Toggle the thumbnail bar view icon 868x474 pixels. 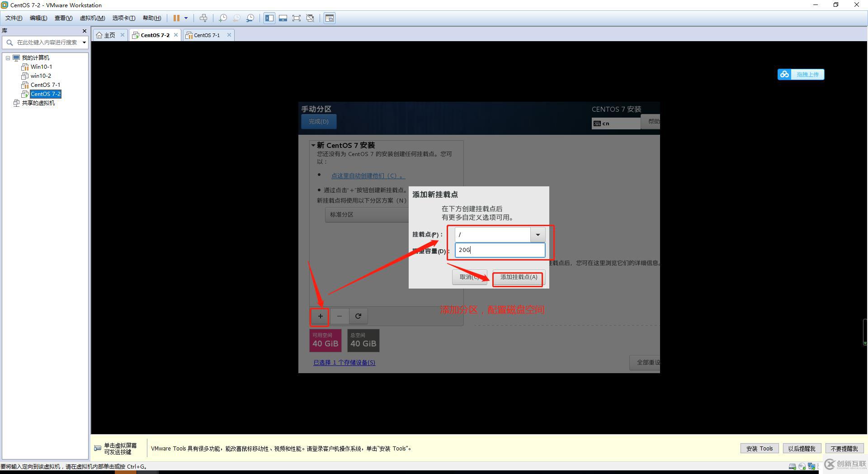click(x=283, y=18)
